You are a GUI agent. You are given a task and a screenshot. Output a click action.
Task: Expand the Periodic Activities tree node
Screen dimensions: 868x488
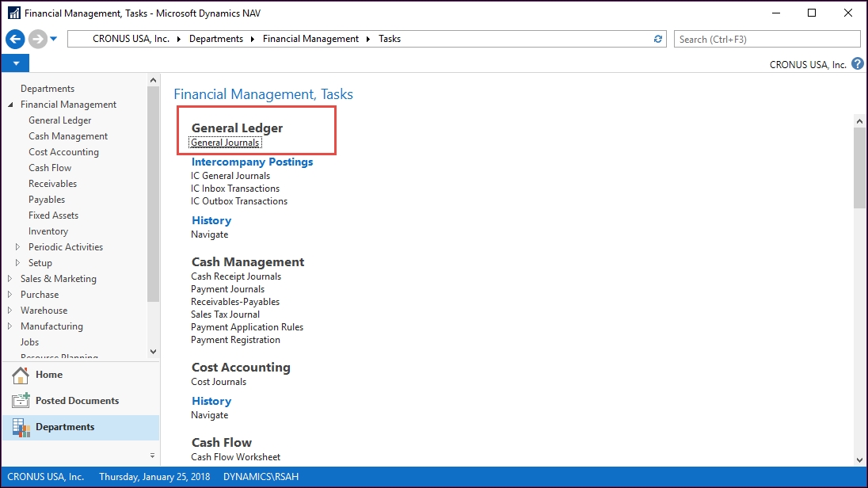(17, 247)
